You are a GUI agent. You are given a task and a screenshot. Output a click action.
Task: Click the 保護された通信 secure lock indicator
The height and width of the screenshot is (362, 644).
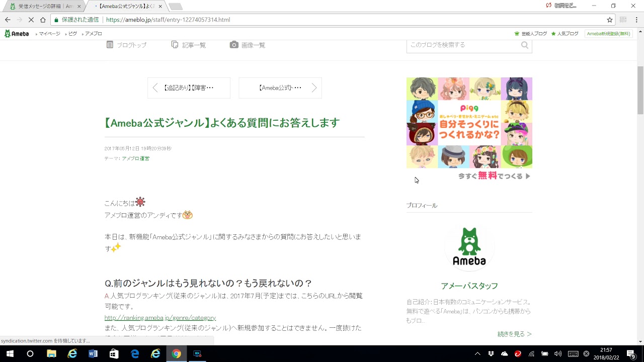click(76, 20)
